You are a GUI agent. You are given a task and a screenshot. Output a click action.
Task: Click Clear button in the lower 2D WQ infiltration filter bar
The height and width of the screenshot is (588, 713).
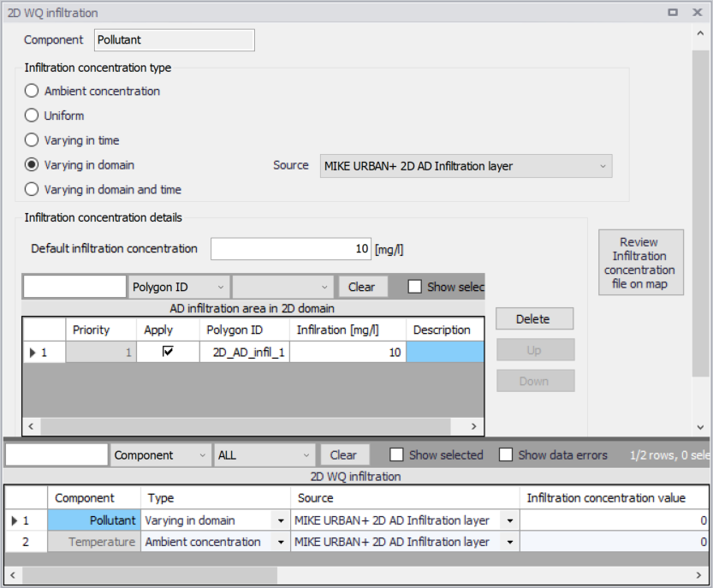tap(343, 454)
